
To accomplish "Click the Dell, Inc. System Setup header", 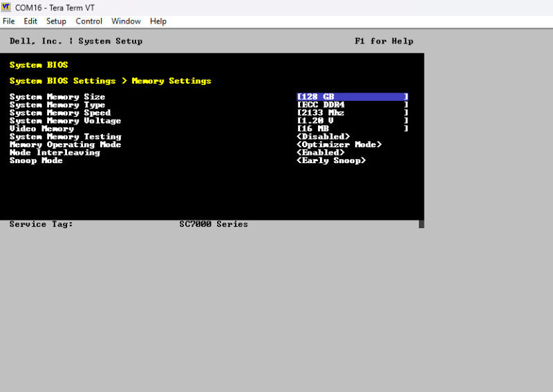I will coord(76,41).
